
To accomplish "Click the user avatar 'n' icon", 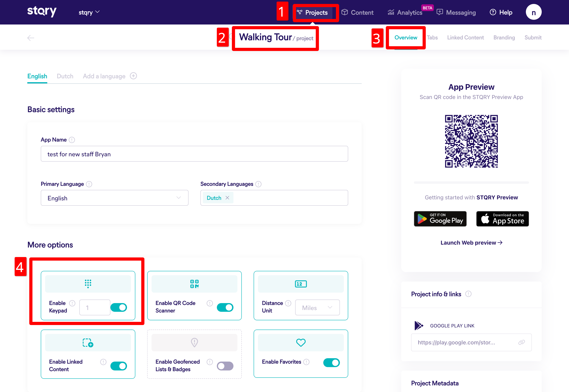I will (533, 12).
